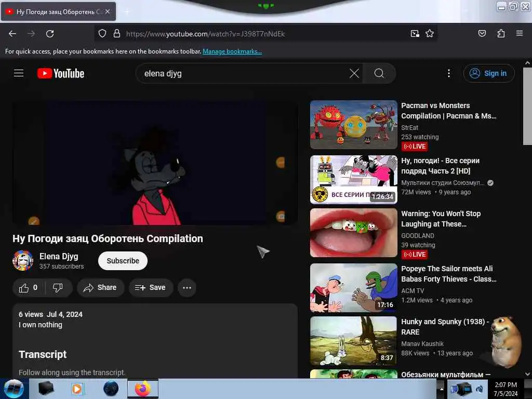Open Popeye The Sailor meets Ali Baba title
The width and height of the screenshot is (532, 399).
(x=448, y=274)
